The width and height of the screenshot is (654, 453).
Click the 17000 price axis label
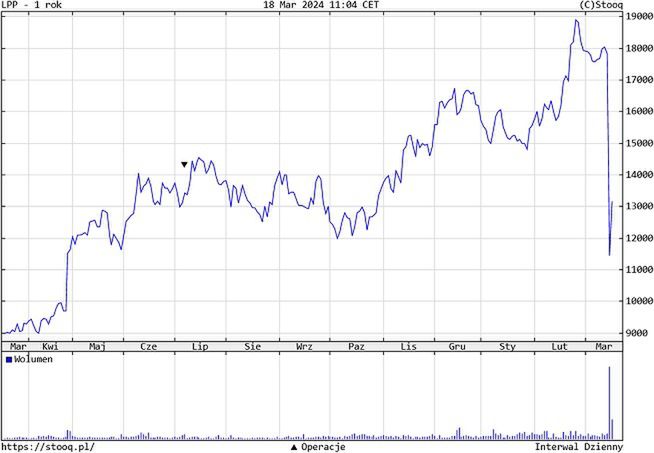coord(639,80)
